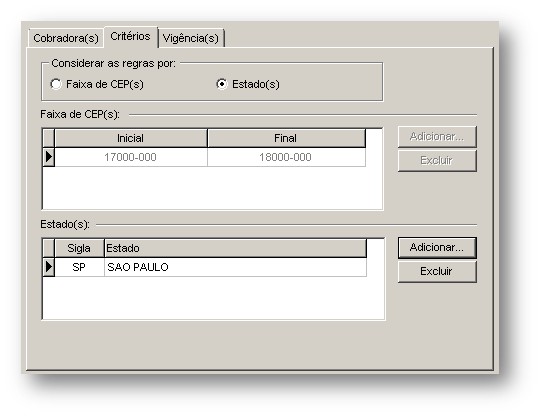Viewport: 541px width, 416px height.
Task: Select the SP sigla cell
Action: point(79,267)
